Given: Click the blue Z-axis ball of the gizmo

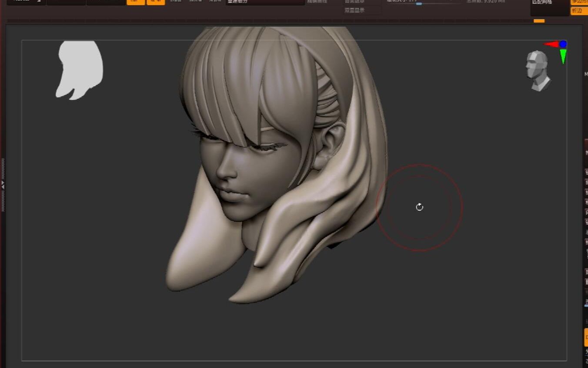Looking at the screenshot, I should (563, 44).
